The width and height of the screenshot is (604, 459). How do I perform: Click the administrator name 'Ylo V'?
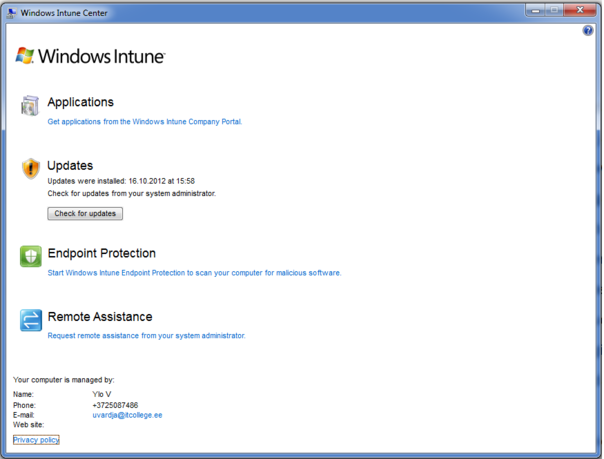102,394
